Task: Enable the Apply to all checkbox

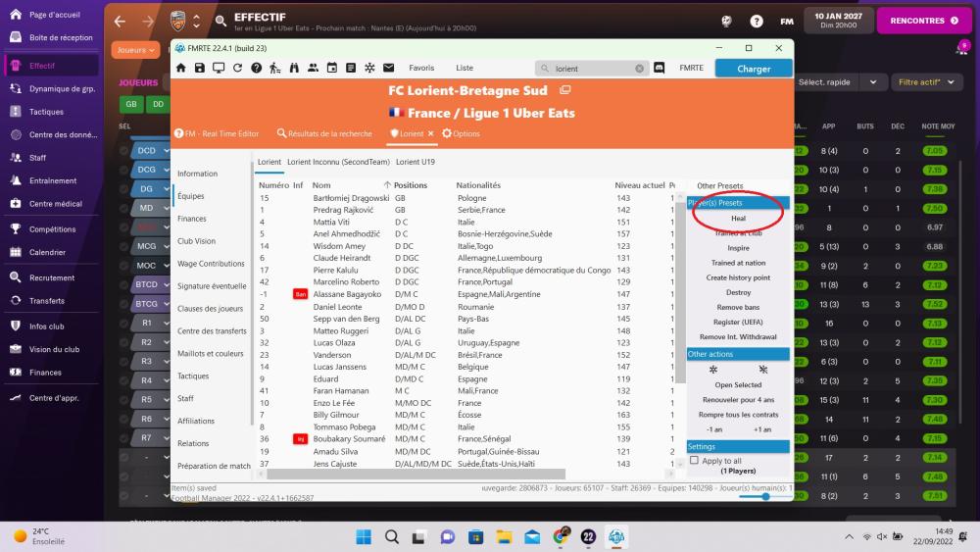Action: click(x=695, y=460)
